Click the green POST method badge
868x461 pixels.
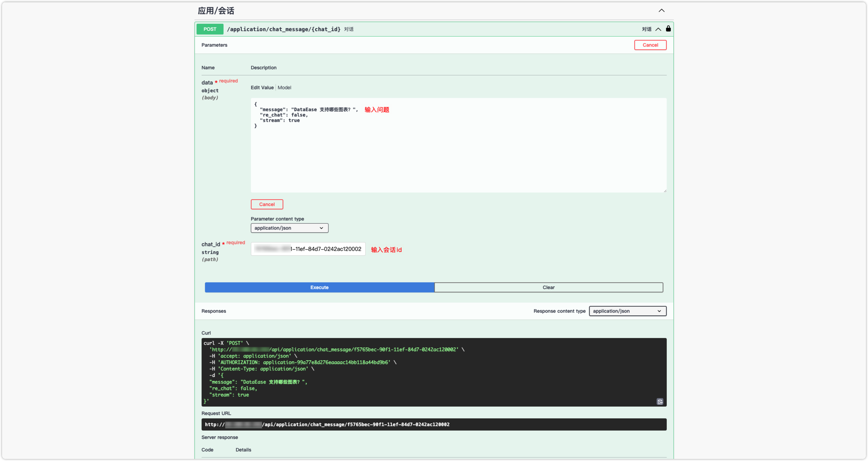pyautogui.click(x=210, y=29)
